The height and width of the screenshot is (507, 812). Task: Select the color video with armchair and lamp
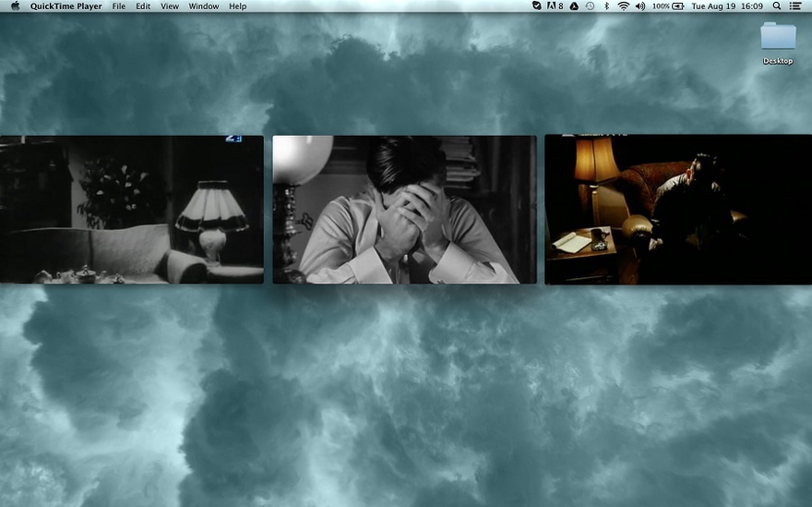tap(678, 210)
